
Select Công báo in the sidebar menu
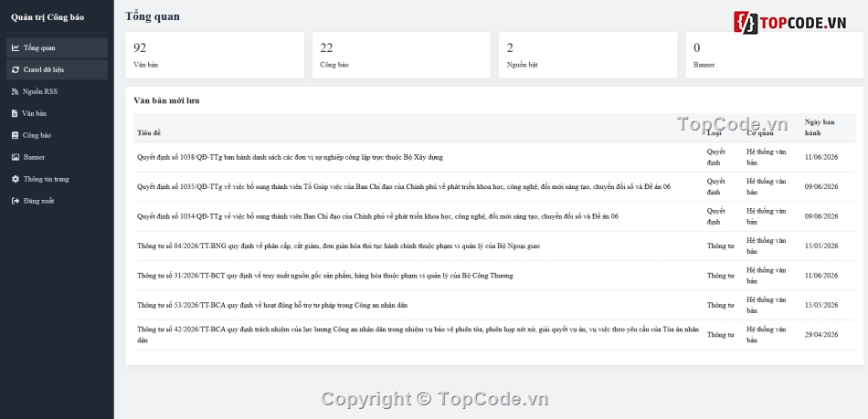click(x=57, y=135)
